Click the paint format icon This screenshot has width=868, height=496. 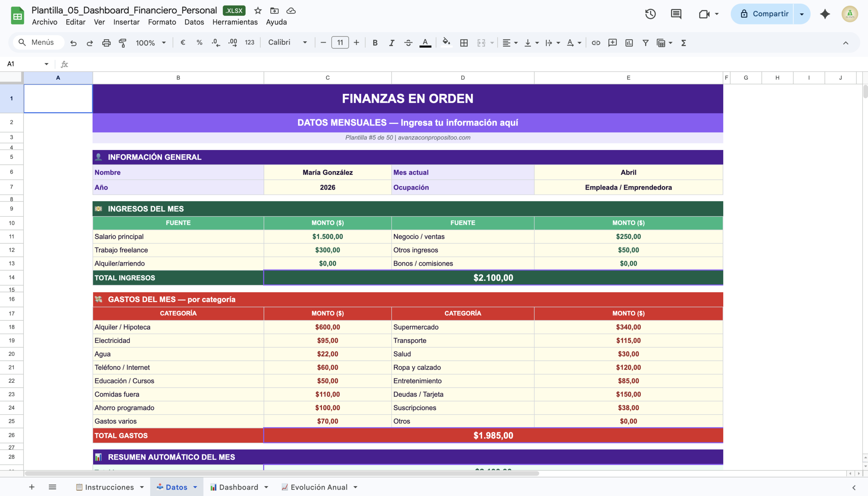tap(122, 43)
